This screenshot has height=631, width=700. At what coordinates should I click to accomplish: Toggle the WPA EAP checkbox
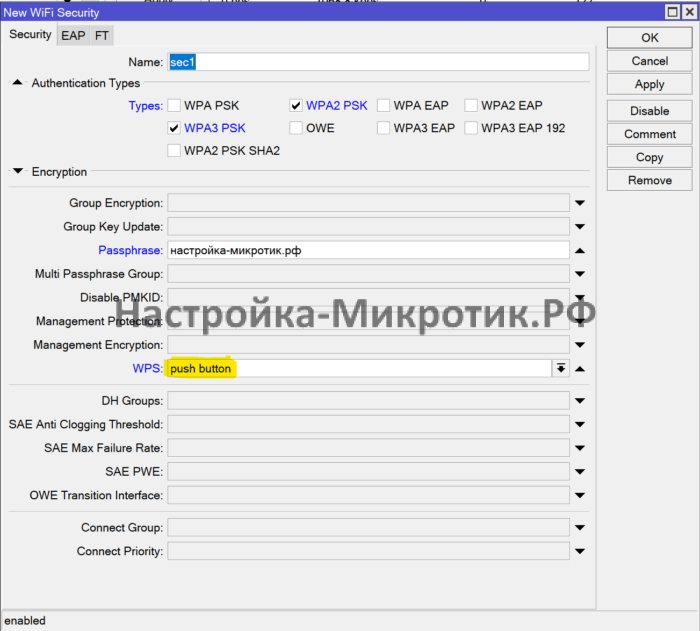(x=383, y=105)
